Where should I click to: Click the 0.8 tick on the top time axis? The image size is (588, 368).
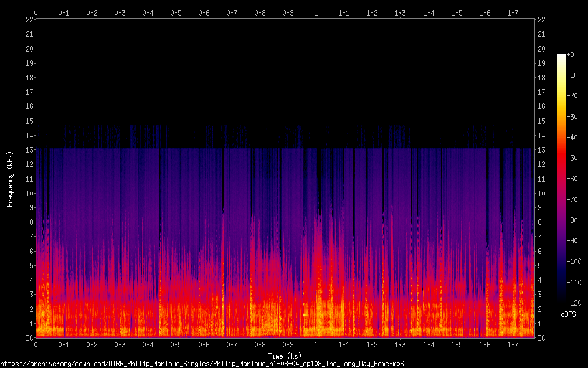click(x=260, y=12)
